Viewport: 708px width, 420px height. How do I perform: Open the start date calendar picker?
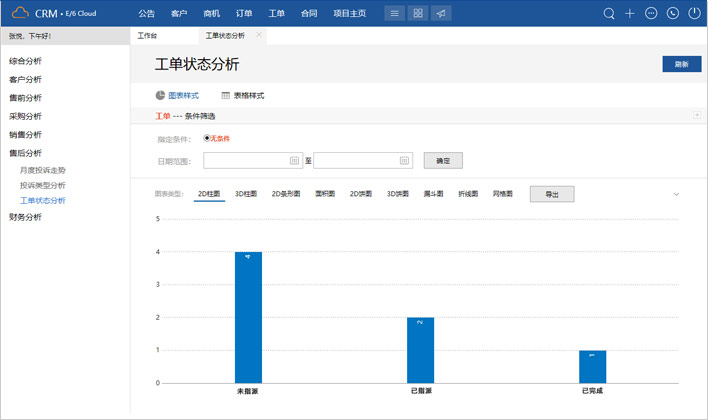coord(294,160)
